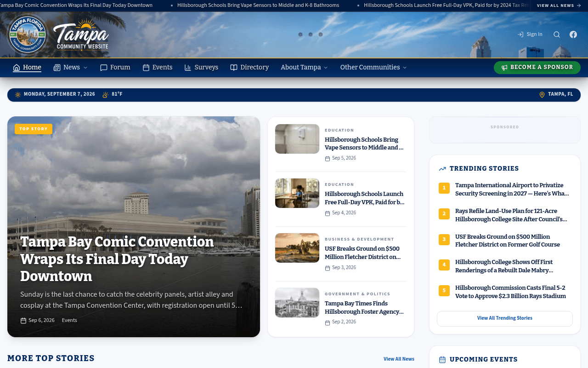Open the Comic Convention top story headline
The height and width of the screenshot is (368, 588).
tap(117, 259)
